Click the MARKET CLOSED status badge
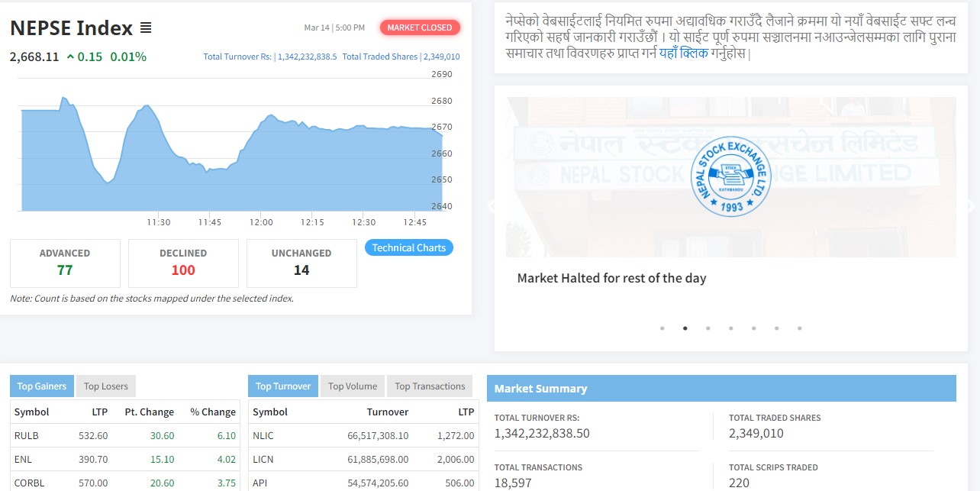This screenshot has width=980, height=491. click(420, 27)
